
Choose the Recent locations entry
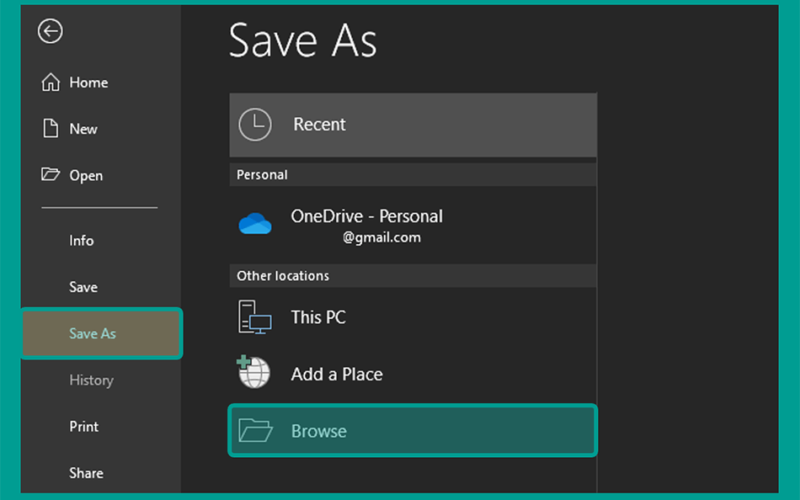(x=413, y=124)
